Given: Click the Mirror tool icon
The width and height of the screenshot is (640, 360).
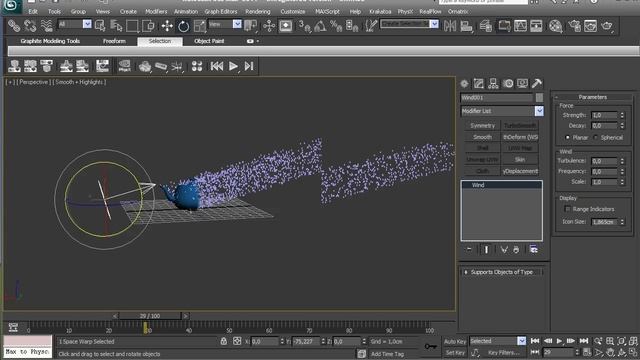Looking at the screenshot, I should point(450,26).
